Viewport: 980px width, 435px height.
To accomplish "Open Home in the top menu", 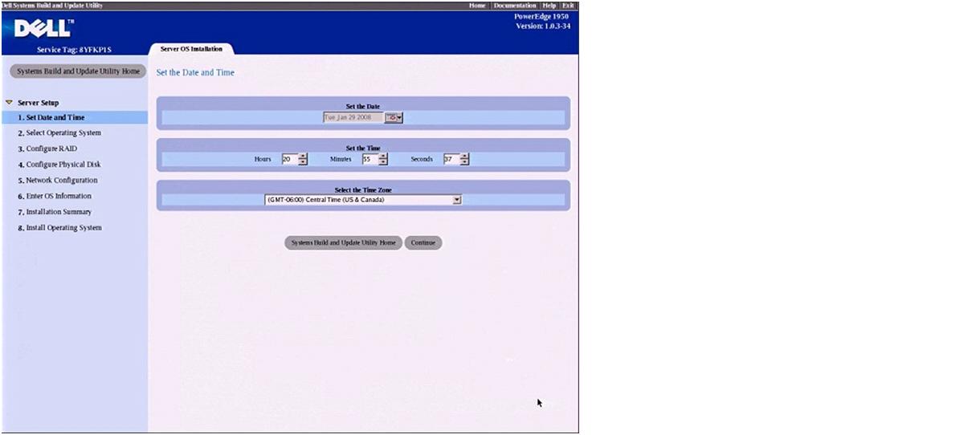I will (x=477, y=6).
